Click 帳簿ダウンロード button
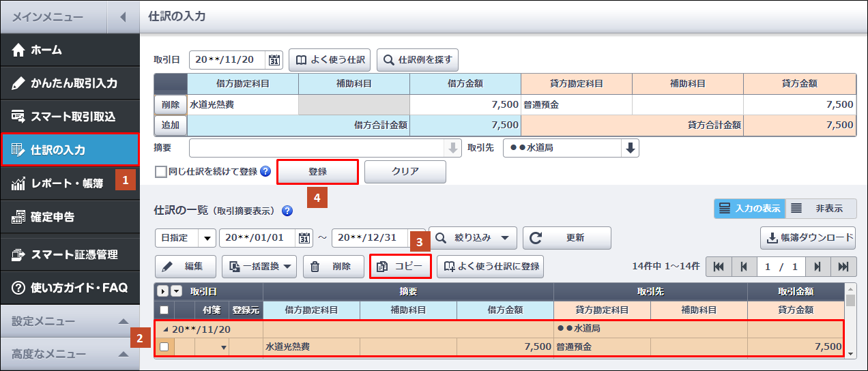 pyautogui.click(x=808, y=238)
